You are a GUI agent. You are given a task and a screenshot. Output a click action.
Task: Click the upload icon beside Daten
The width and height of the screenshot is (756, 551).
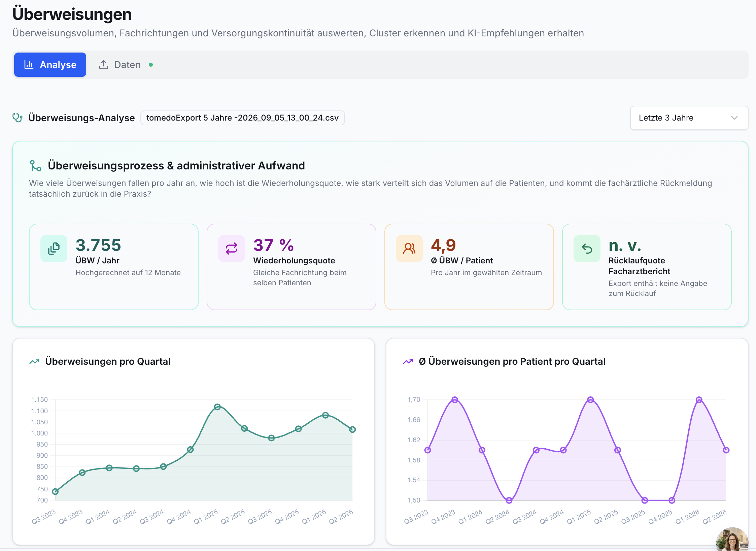click(104, 65)
